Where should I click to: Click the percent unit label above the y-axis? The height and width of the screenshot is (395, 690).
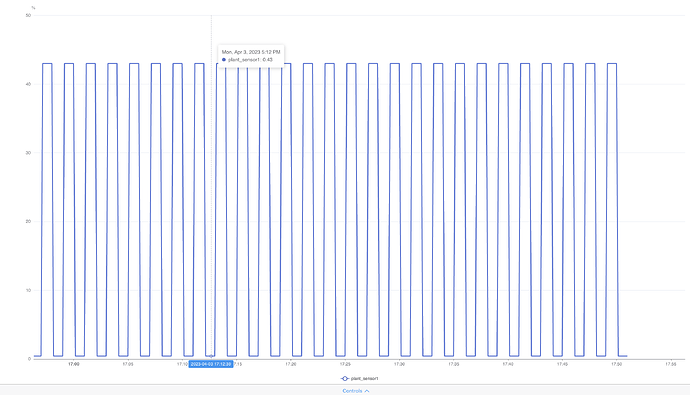click(x=33, y=8)
